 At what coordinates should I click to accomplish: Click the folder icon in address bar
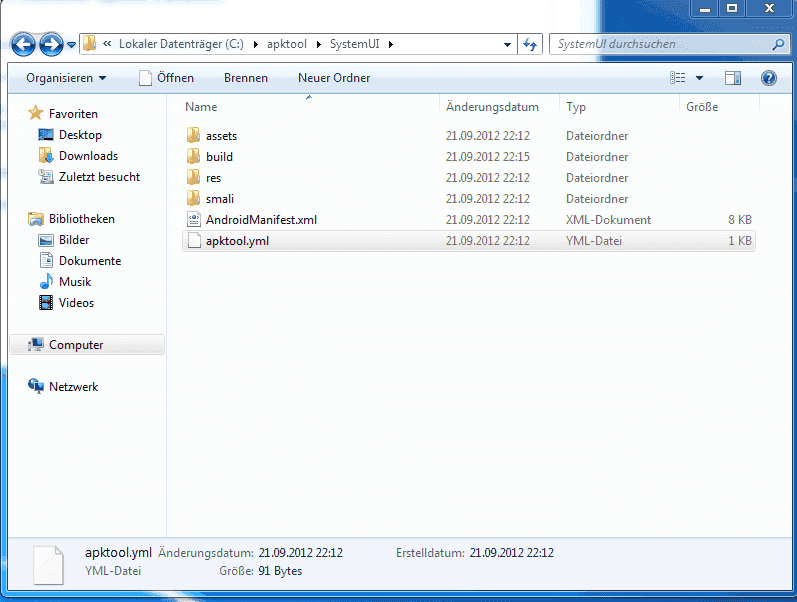pos(89,44)
